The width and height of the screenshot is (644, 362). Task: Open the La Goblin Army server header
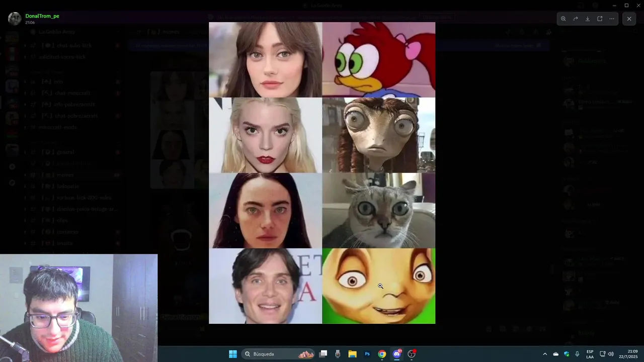tap(74, 32)
